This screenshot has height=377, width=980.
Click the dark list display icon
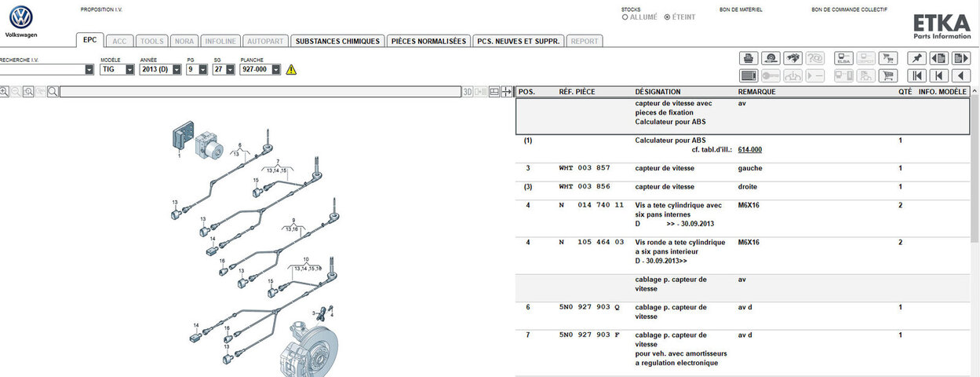click(x=749, y=75)
